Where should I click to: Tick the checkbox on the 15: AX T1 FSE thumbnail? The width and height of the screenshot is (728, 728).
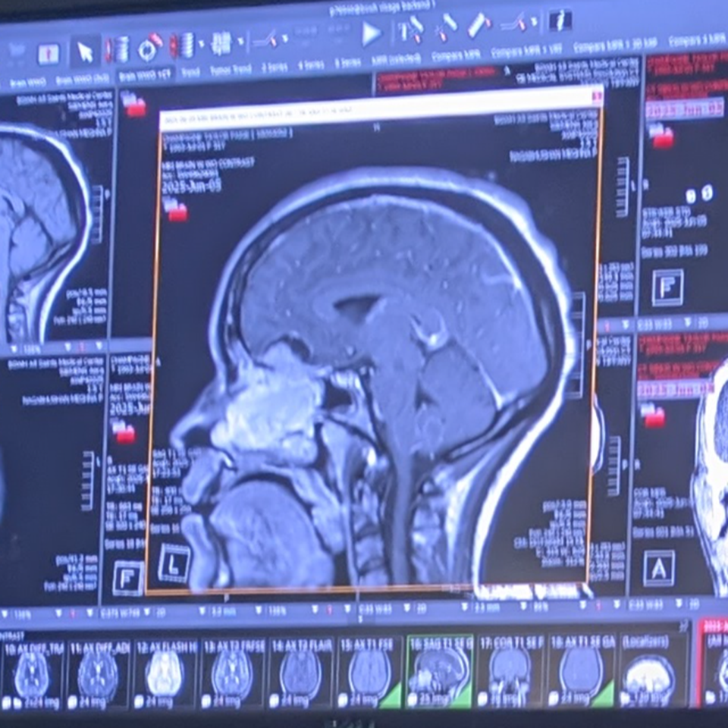[342, 700]
